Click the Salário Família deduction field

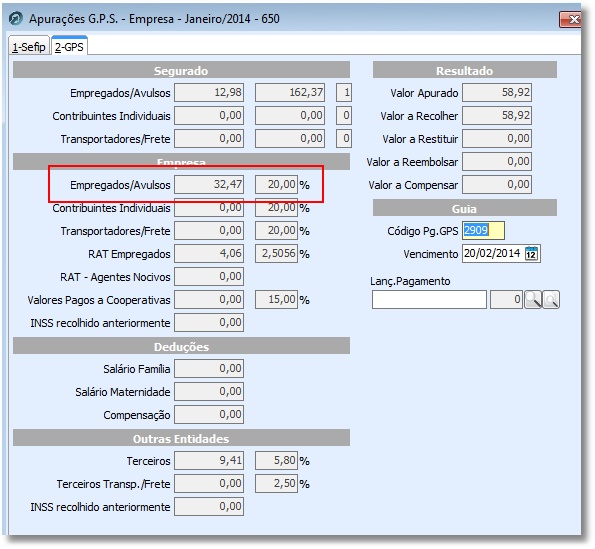209,368
